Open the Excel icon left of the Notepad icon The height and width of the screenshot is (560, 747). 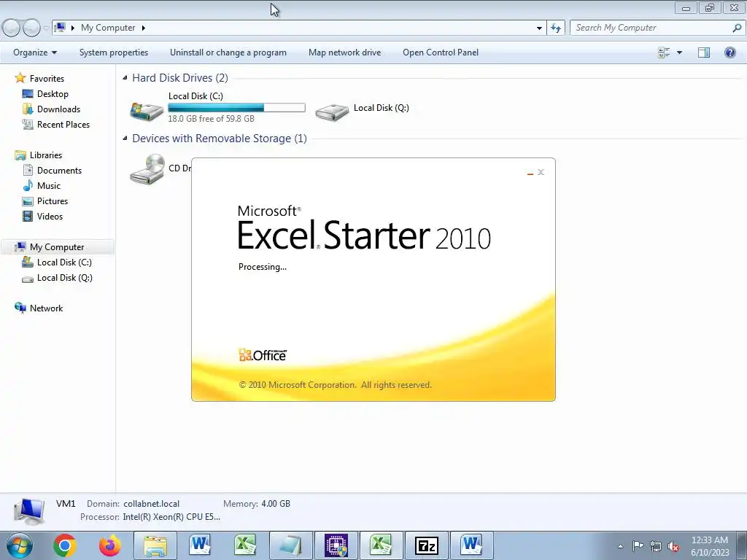coord(245,545)
